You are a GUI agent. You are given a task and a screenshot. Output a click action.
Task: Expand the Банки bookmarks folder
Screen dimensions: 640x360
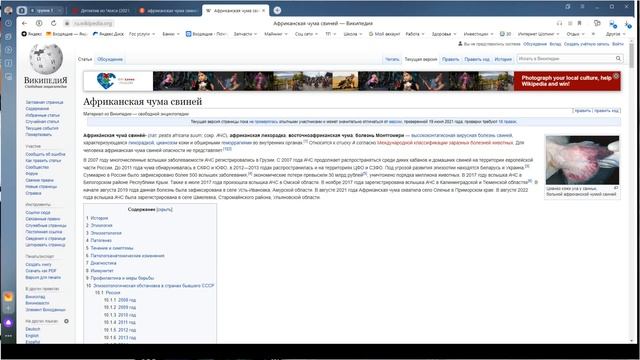[171, 34]
